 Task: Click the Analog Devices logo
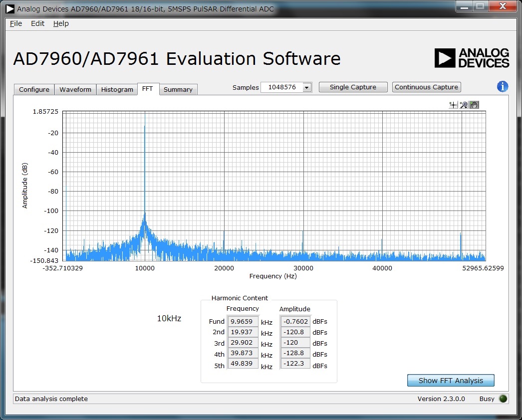[472, 58]
